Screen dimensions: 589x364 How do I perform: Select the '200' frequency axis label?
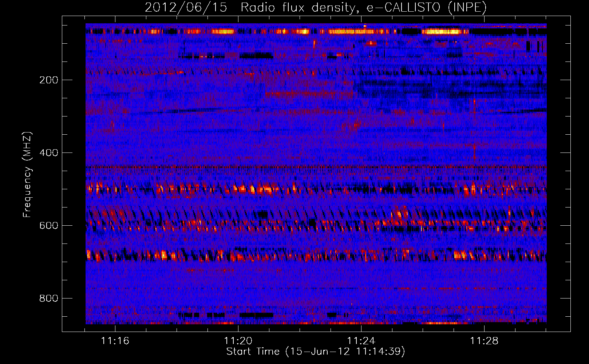49,80
